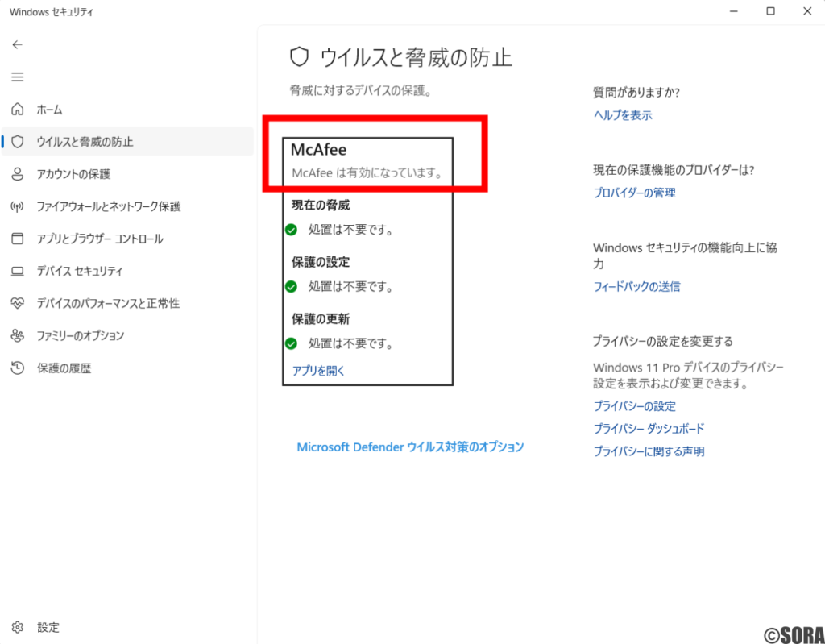Click the protection history clock icon
825x644 pixels.
click(x=18, y=368)
